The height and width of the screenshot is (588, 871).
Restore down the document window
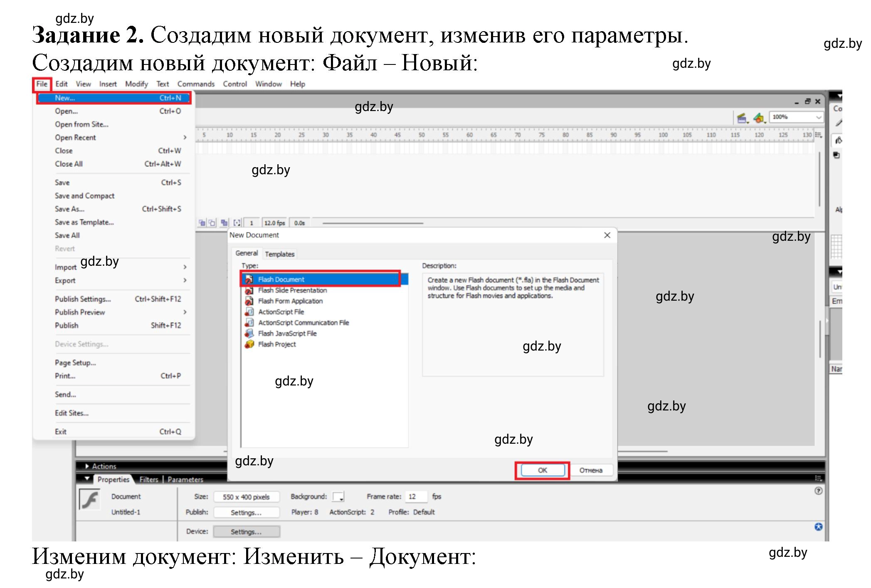point(807,101)
